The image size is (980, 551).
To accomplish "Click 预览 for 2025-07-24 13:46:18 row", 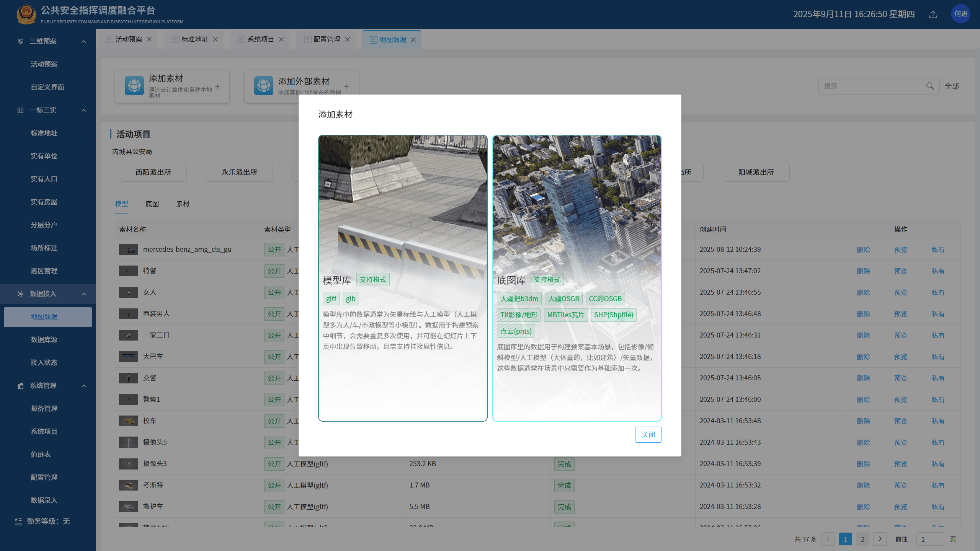I will 900,357.
